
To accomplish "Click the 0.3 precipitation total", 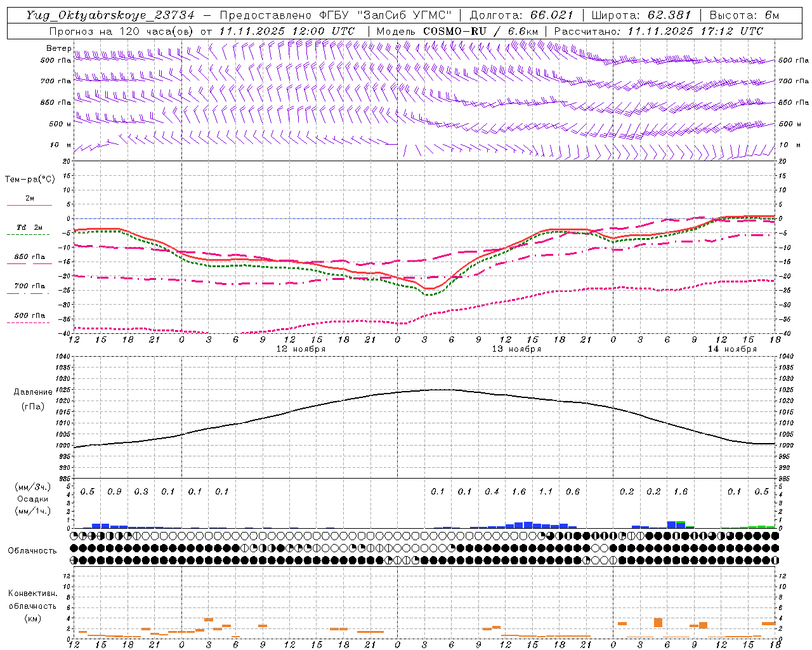I will (141, 492).
